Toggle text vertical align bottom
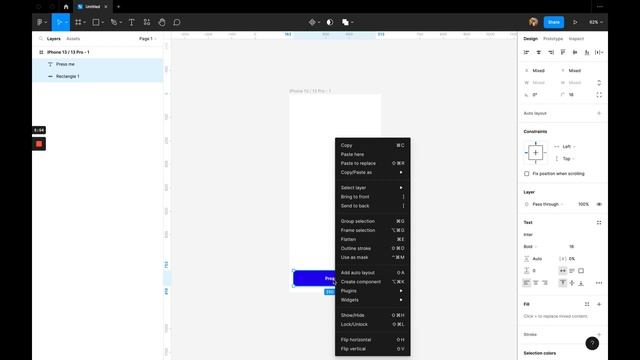640x360 pixels. click(x=581, y=283)
